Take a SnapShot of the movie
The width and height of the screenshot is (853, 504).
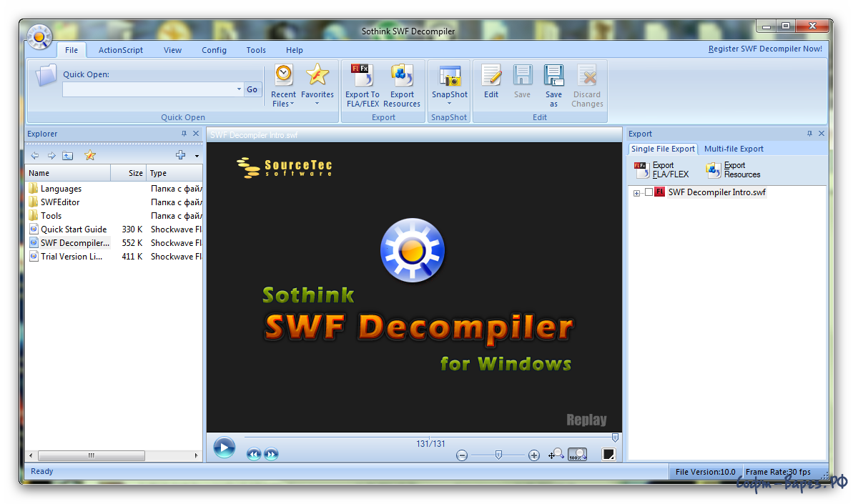pos(449,84)
